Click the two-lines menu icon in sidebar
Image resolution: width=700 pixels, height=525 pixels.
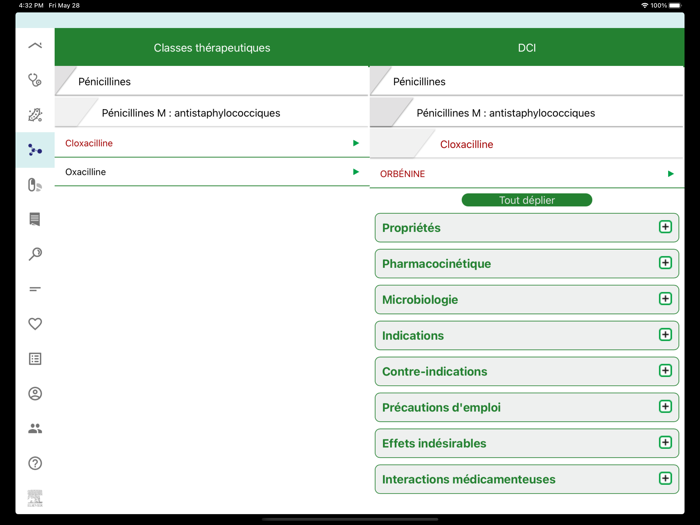(35, 289)
